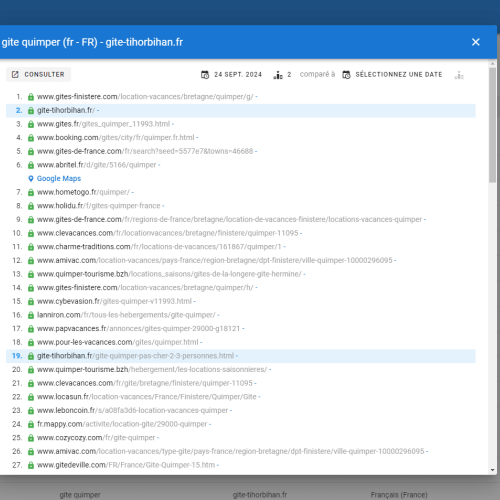Open result 5 www.gites-de-france.com search link
The height and width of the screenshot is (500, 500).
pos(145,151)
